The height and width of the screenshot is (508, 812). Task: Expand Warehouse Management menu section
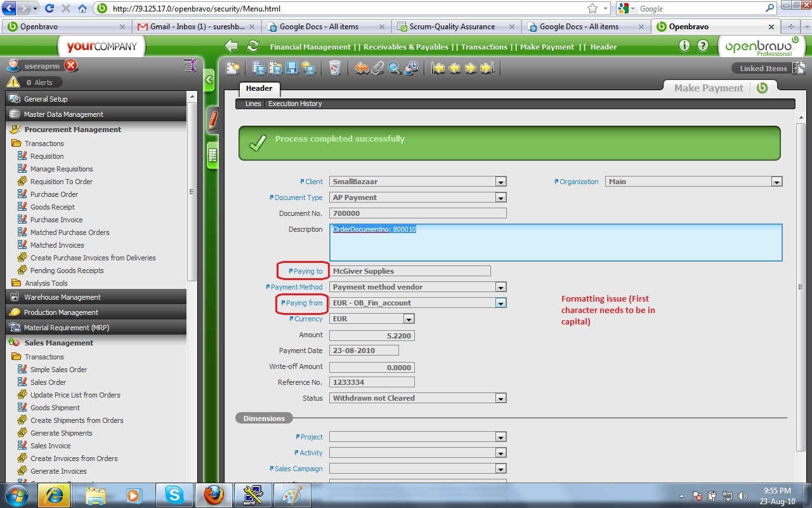click(96, 297)
